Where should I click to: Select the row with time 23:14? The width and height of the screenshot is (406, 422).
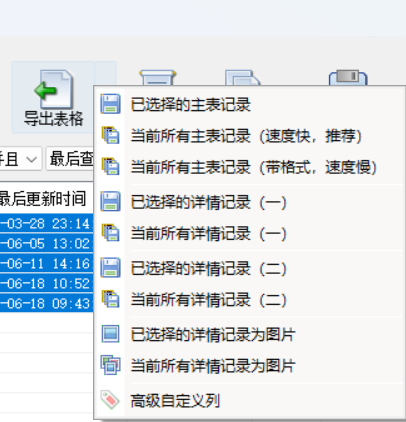(x=46, y=223)
